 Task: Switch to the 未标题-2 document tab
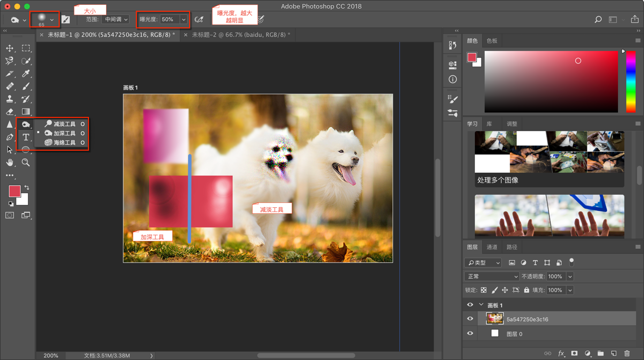click(240, 35)
